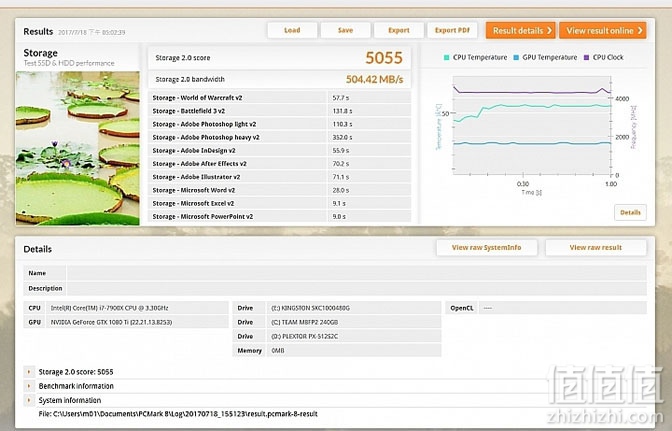Click the results timestamp 2017/7/18
The height and width of the screenshot is (431, 672).
92,33
